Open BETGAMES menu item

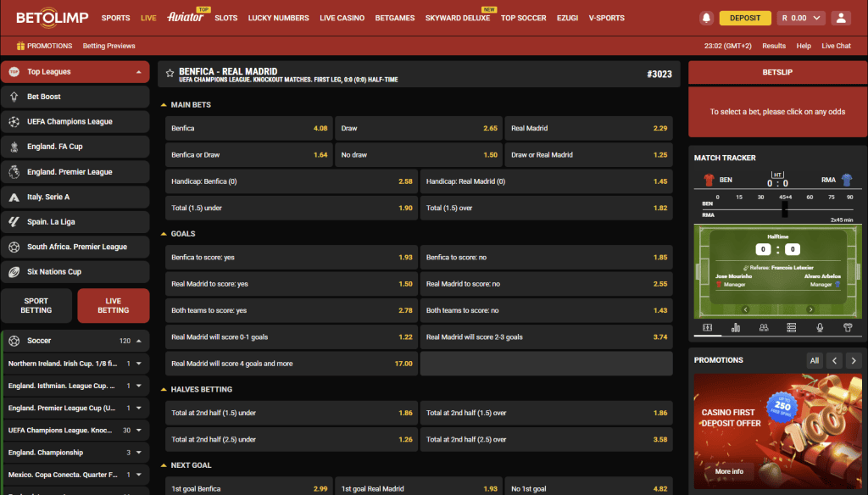pyautogui.click(x=395, y=19)
